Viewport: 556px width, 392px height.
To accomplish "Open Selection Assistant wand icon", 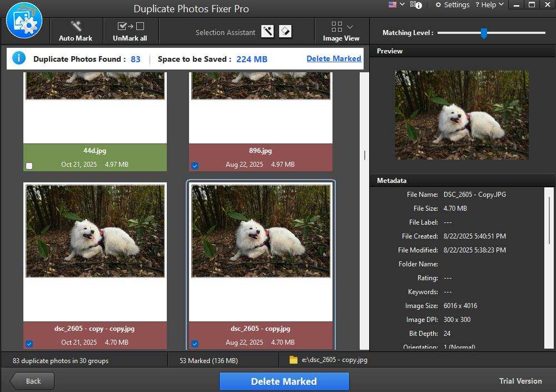I will (267, 32).
